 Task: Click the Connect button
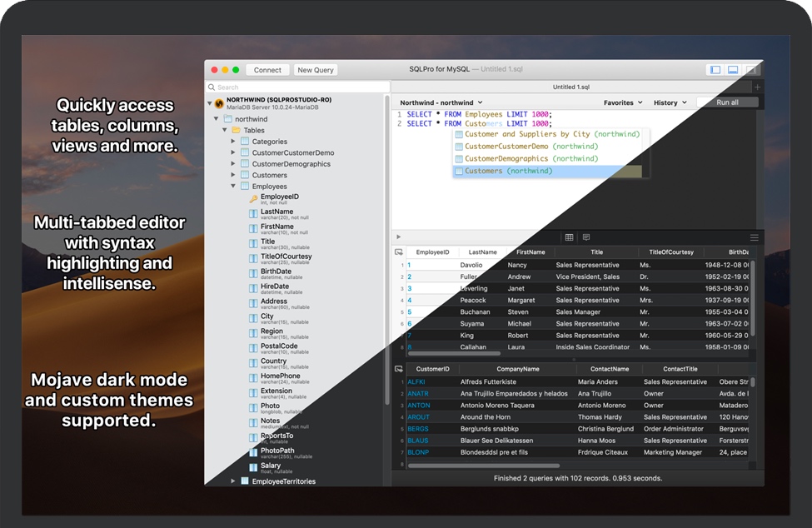[x=267, y=70]
